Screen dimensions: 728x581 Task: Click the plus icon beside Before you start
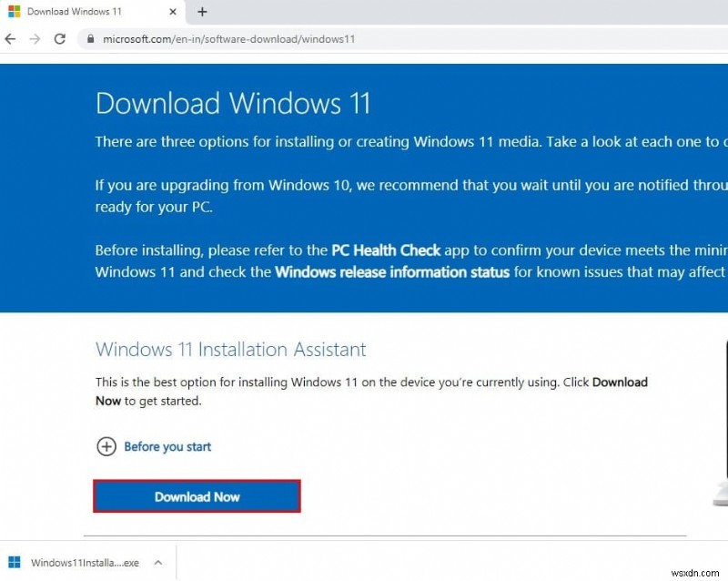pyautogui.click(x=106, y=447)
